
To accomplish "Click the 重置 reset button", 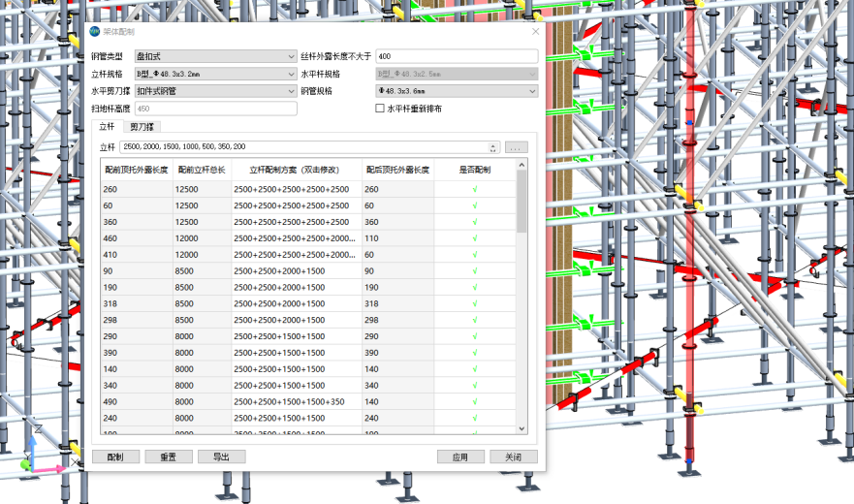I will point(169,457).
